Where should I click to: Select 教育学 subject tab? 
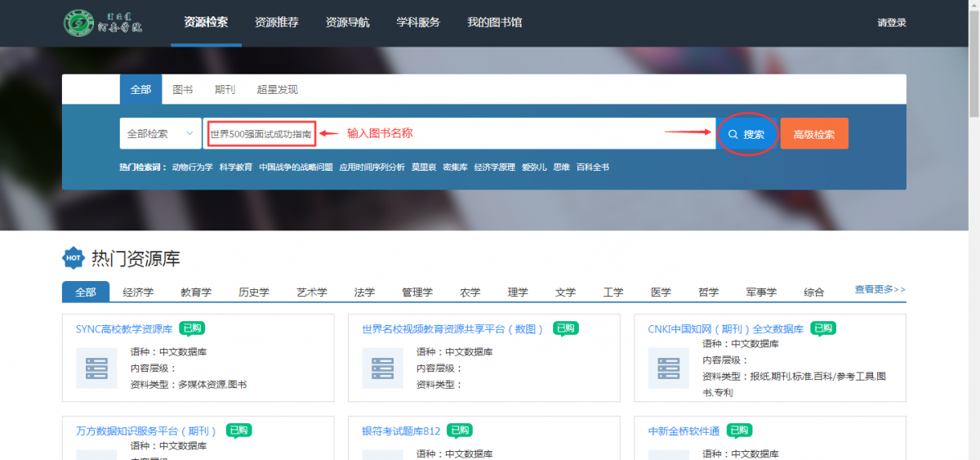196,292
